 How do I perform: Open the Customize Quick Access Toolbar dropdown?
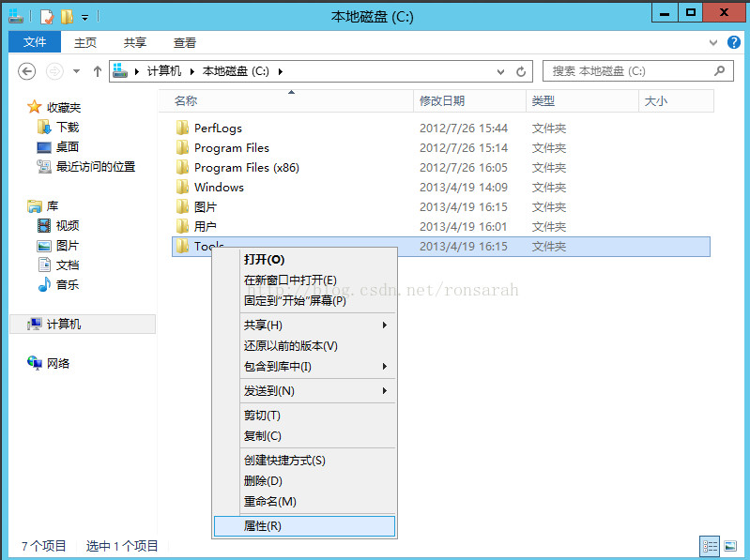(x=84, y=18)
